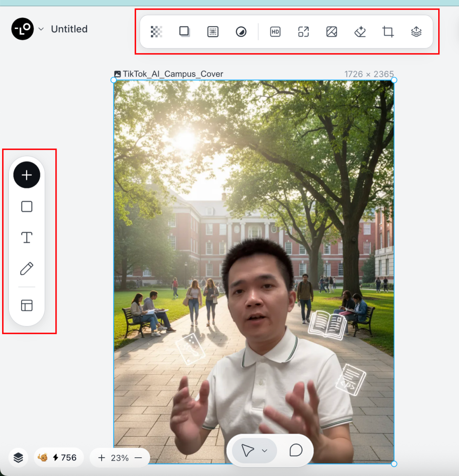Viewport: 459px width, 476px height.
Task: Click the image edit icon beside the eraser
Action: 332,32
